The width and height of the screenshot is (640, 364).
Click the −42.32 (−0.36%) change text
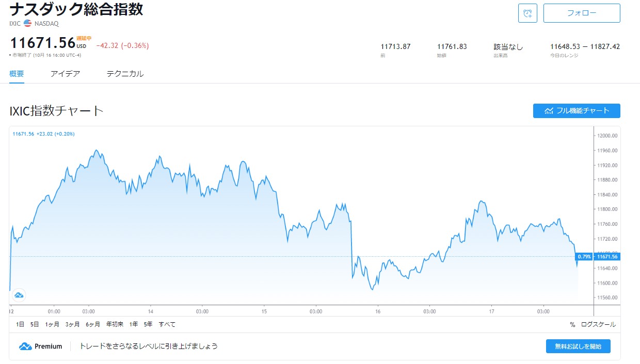coord(122,46)
